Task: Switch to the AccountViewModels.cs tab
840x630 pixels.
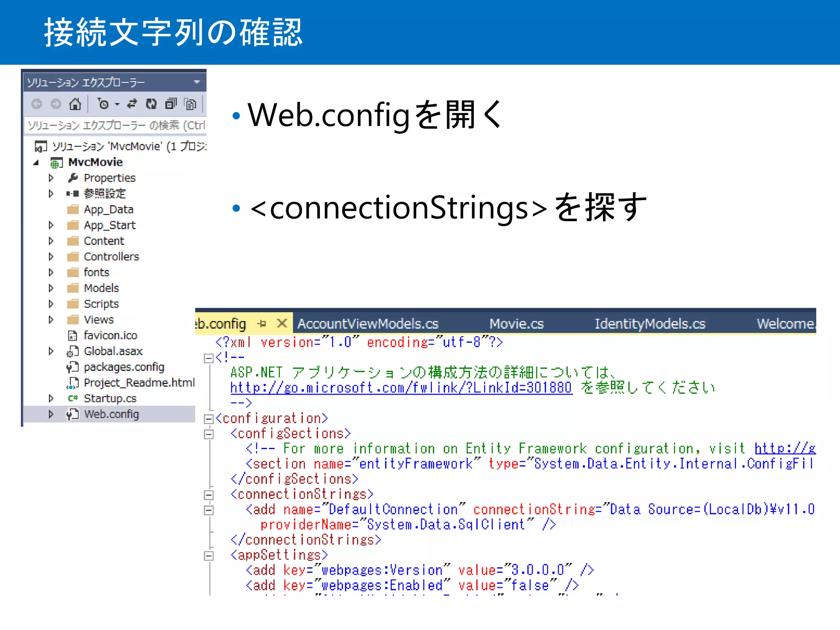Action: [368, 324]
